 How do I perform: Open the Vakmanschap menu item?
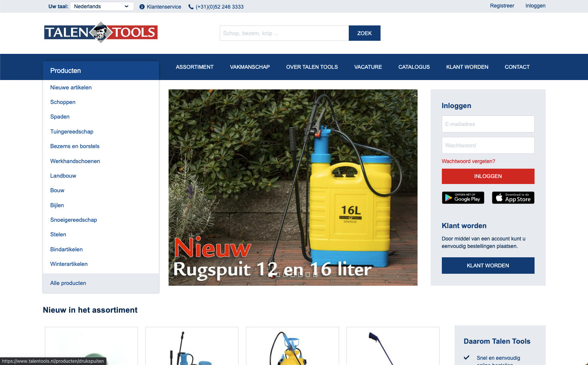(250, 67)
